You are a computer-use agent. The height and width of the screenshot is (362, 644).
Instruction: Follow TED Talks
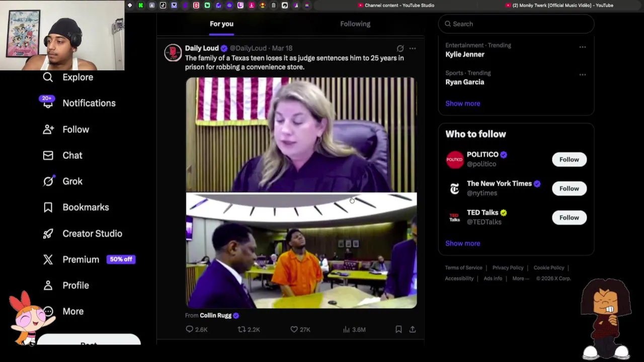click(569, 218)
